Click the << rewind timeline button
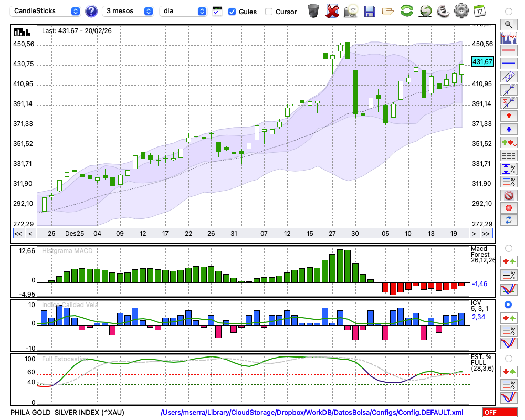 (x=18, y=233)
